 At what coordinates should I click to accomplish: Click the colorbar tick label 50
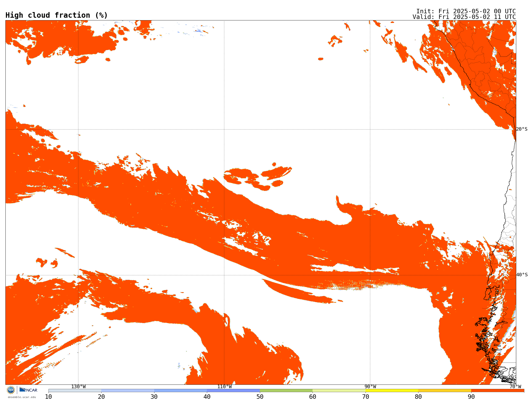tap(260, 397)
